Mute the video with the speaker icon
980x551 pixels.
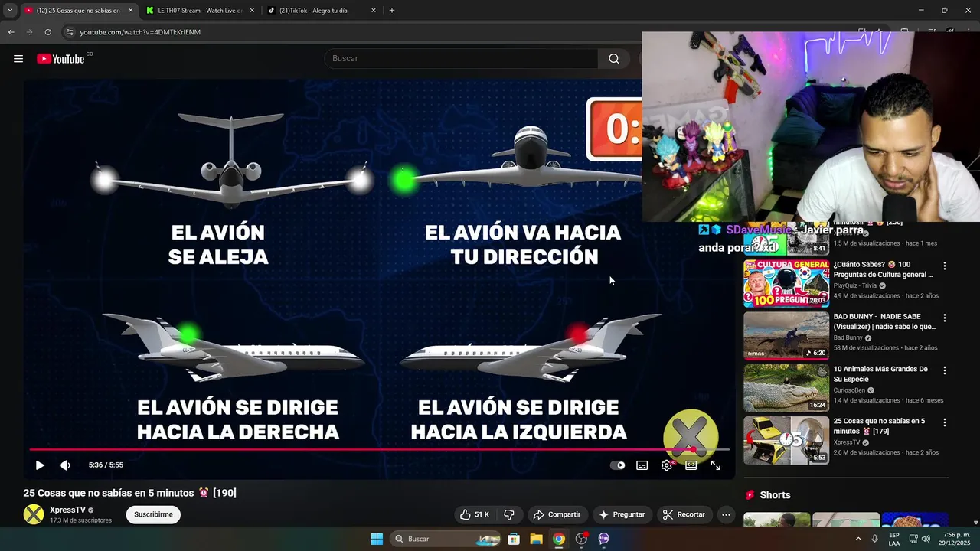[66, 465]
